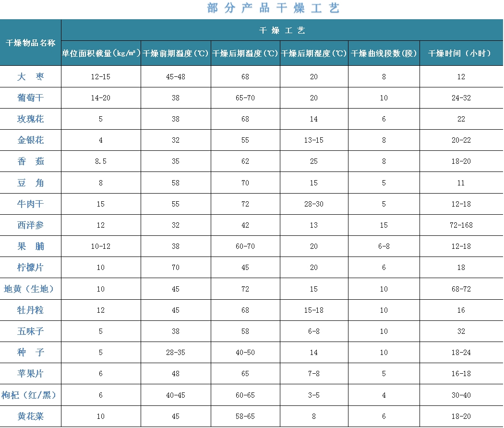Viewport: 504px width, 428px height.
Task: Select the 黄花菜 row label
Action: tap(30, 416)
